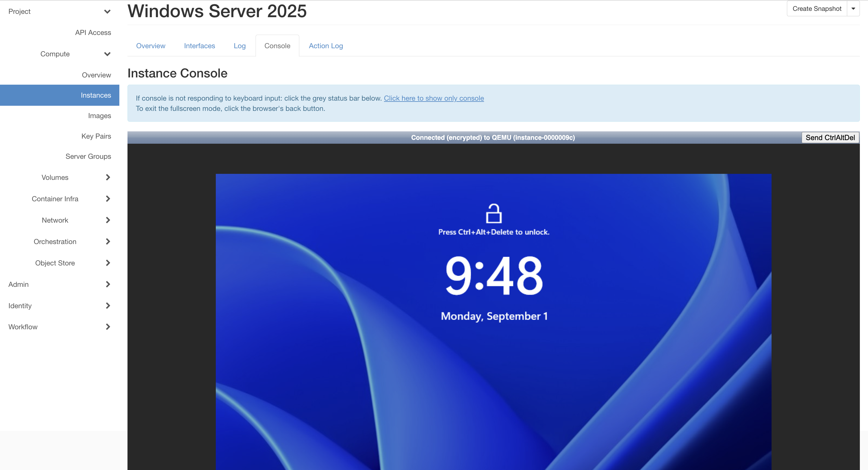This screenshot has width=868, height=470.
Task: Expand the Object Store chevron
Action: (108, 263)
